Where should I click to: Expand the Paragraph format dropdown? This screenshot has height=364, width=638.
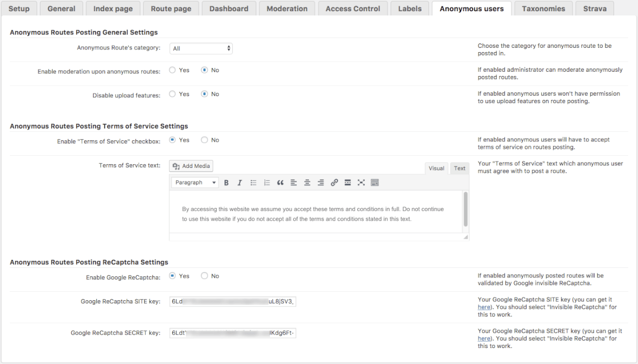tap(195, 183)
